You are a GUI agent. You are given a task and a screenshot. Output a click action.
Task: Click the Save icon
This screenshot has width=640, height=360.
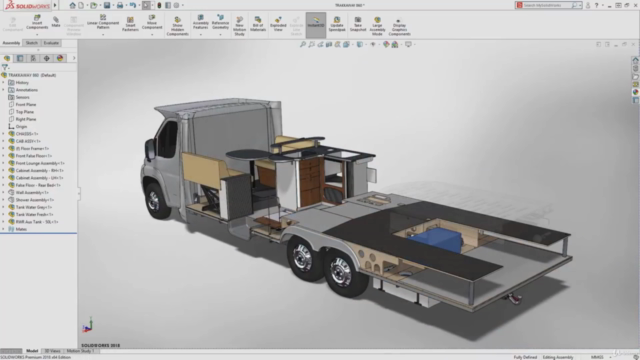tap(107, 5)
